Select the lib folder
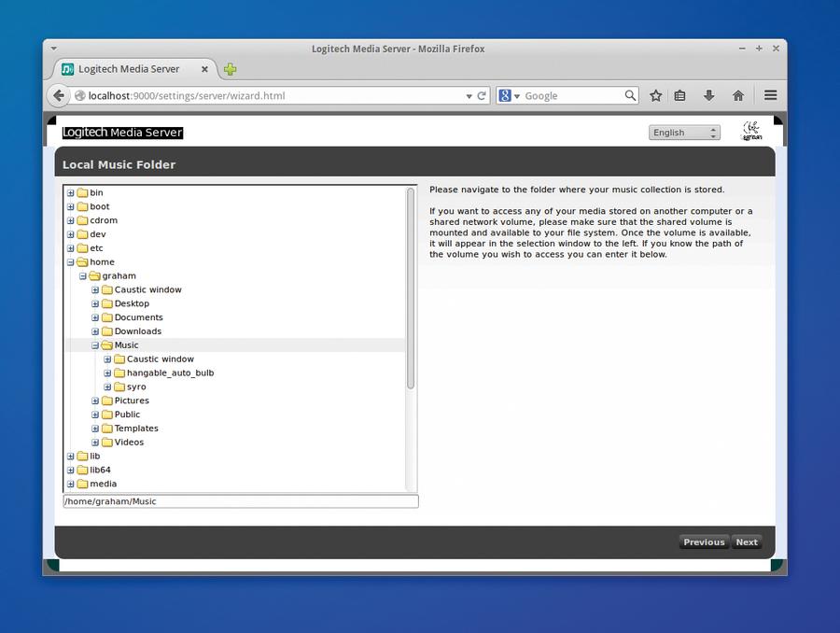Screen dimensions: 840x633 pos(95,457)
